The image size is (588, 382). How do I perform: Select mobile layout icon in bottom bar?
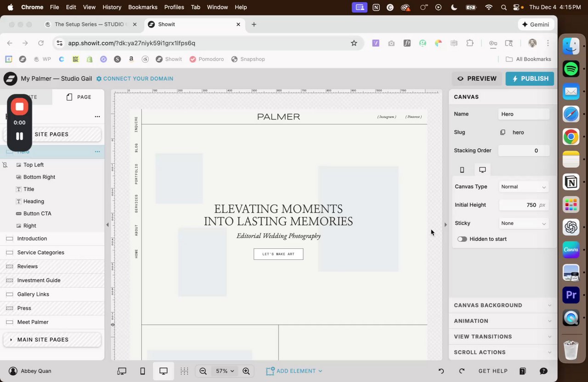tap(142, 371)
